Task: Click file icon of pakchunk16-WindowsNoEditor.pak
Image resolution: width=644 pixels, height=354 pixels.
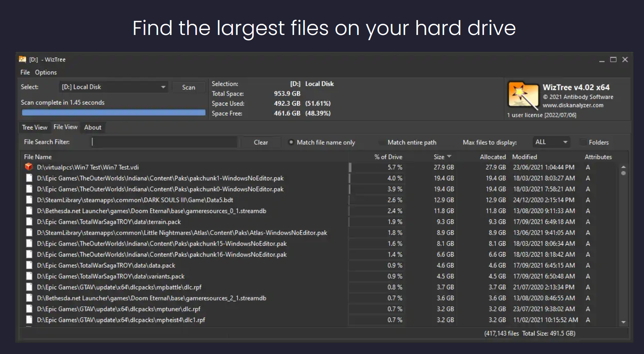Action: tap(29, 254)
